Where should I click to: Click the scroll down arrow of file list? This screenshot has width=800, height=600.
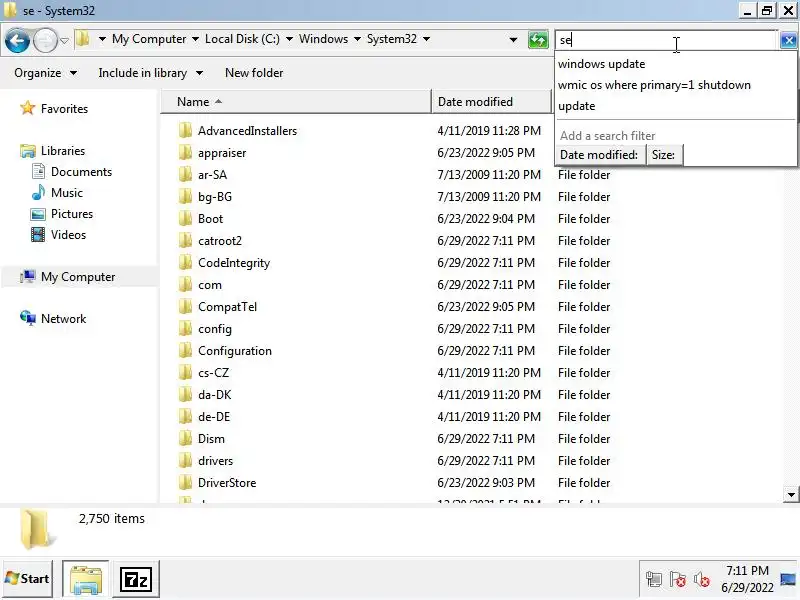tap(791, 494)
